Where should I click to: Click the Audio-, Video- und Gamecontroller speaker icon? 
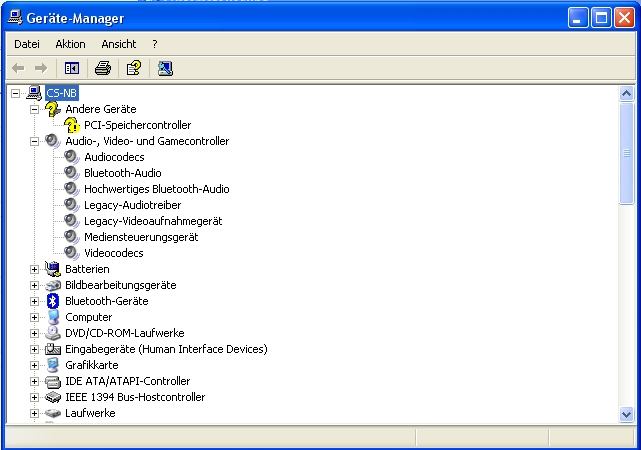[53, 141]
